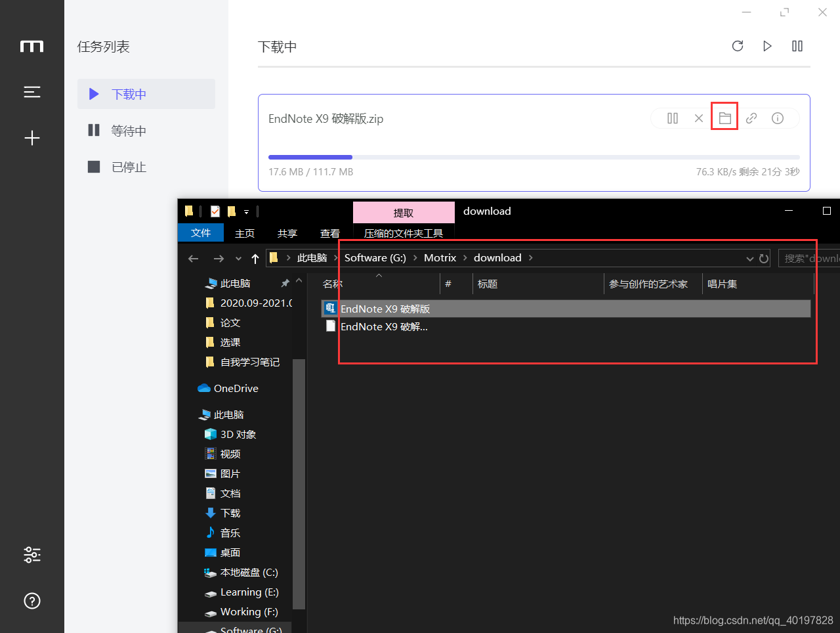The width and height of the screenshot is (840, 633).
Task: Open the 2020.09-2021 folder in navigation pane
Action: [x=249, y=303]
